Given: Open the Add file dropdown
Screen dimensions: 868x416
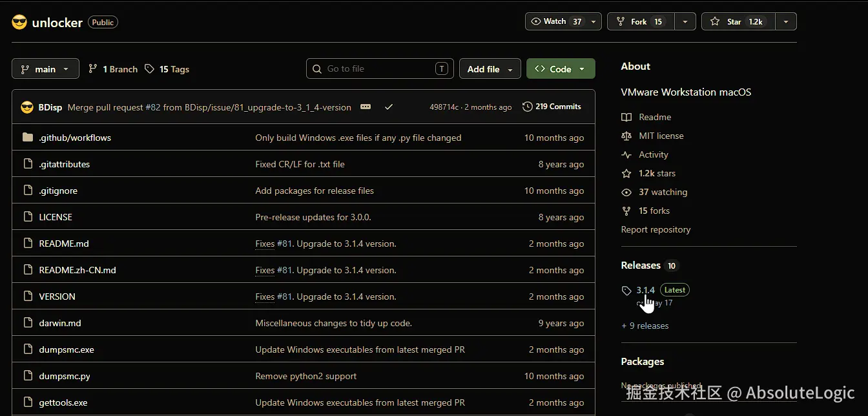Looking at the screenshot, I should pyautogui.click(x=490, y=69).
